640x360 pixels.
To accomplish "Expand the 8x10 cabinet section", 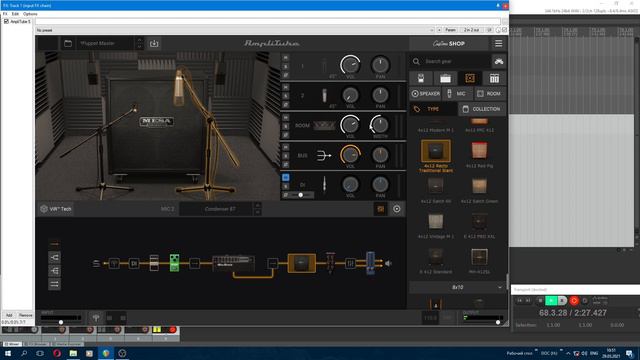I will [457, 287].
